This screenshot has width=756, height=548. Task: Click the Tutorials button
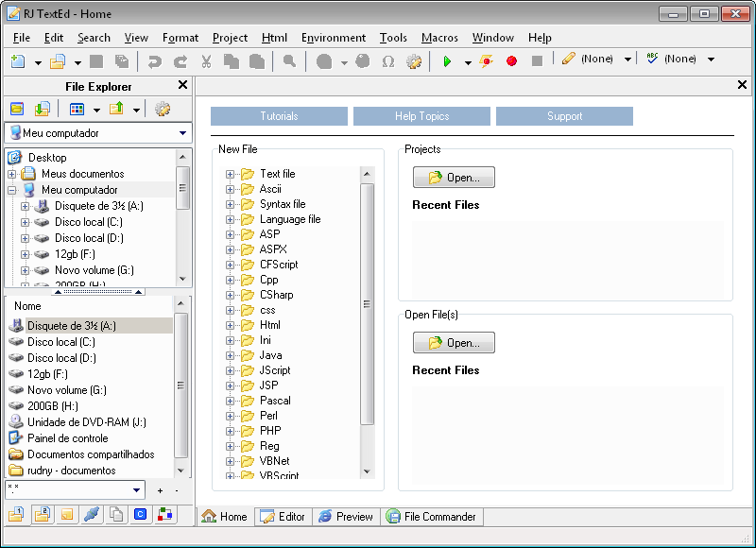click(x=279, y=116)
